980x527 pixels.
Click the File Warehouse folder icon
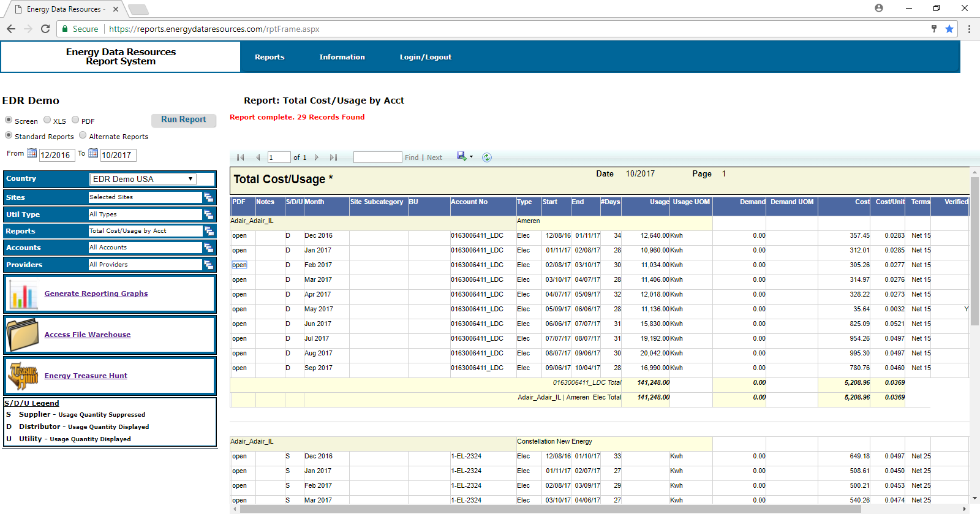pyautogui.click(x=23, y=335)
